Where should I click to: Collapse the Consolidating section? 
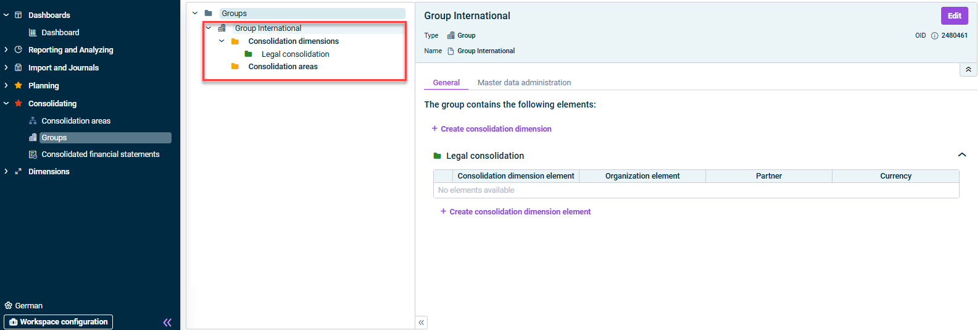[6, 103]
